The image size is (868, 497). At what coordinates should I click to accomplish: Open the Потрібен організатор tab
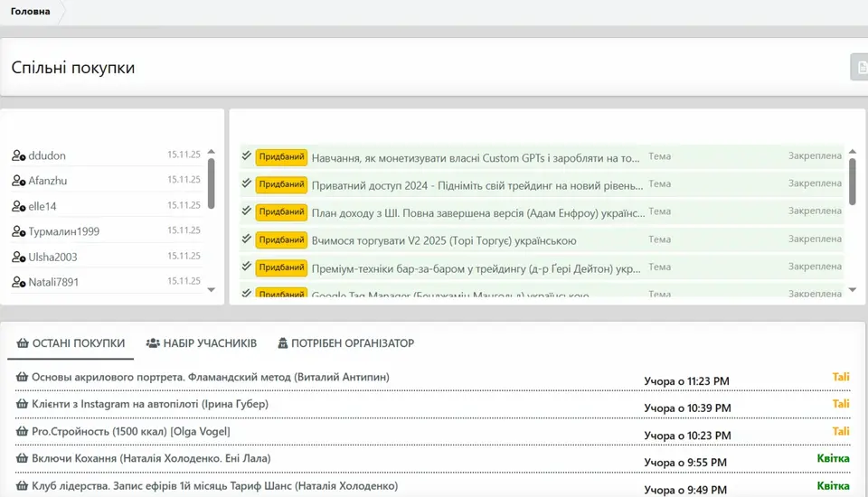click(x=345, y=343)
